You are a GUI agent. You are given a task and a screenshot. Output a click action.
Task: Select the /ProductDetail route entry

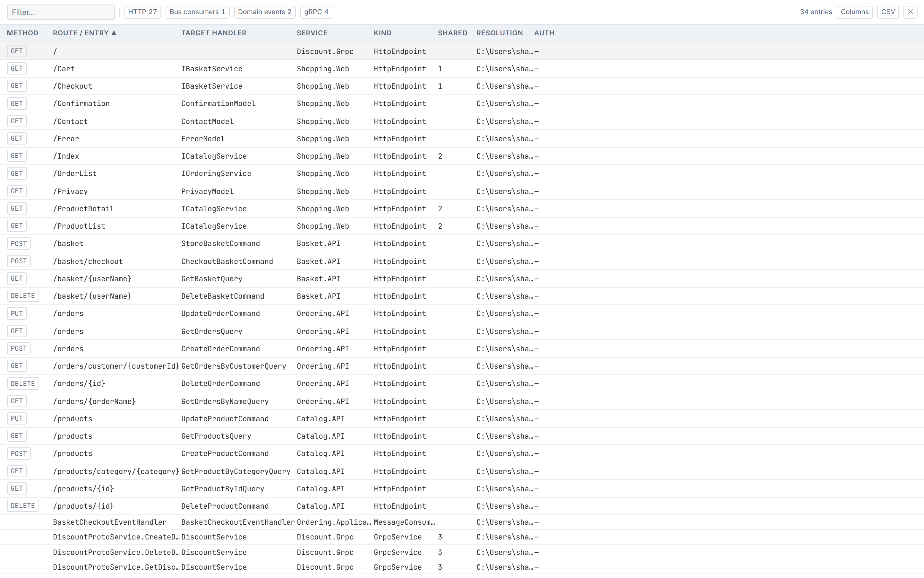point(84,209)
